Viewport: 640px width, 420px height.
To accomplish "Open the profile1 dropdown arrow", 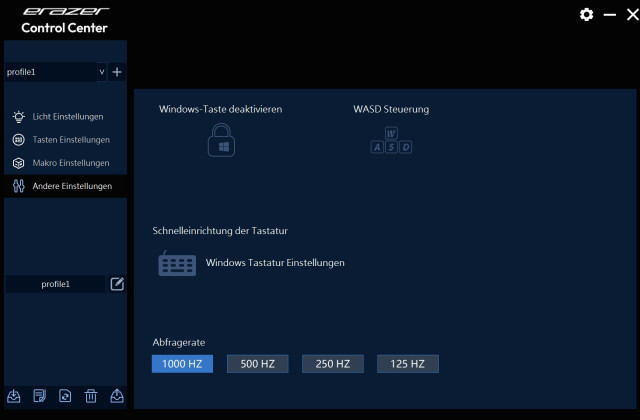I will pos(101,72).
